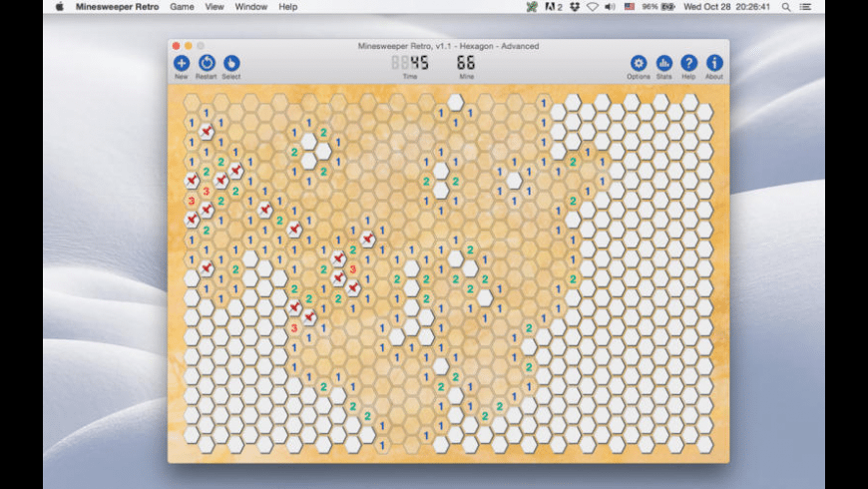Open Notification Center list icon
The height and width of the screenshot is (489, 868).
pyautogui.click(x=805, y=7)
